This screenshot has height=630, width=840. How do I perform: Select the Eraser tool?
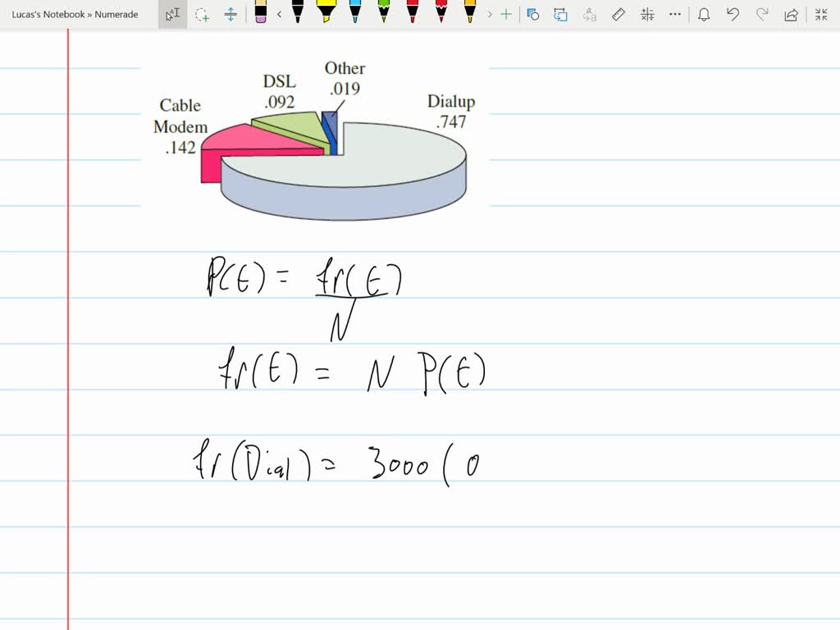point(261,14)
